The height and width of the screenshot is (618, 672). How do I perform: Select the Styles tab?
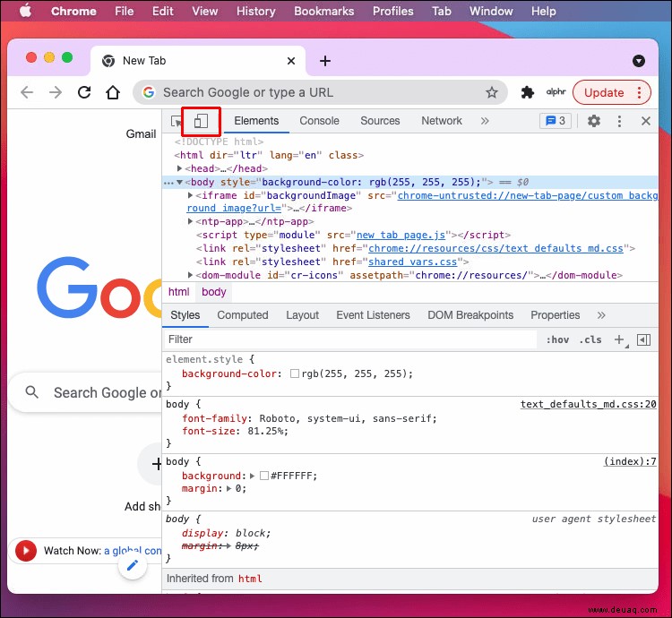tap(185, 315)
